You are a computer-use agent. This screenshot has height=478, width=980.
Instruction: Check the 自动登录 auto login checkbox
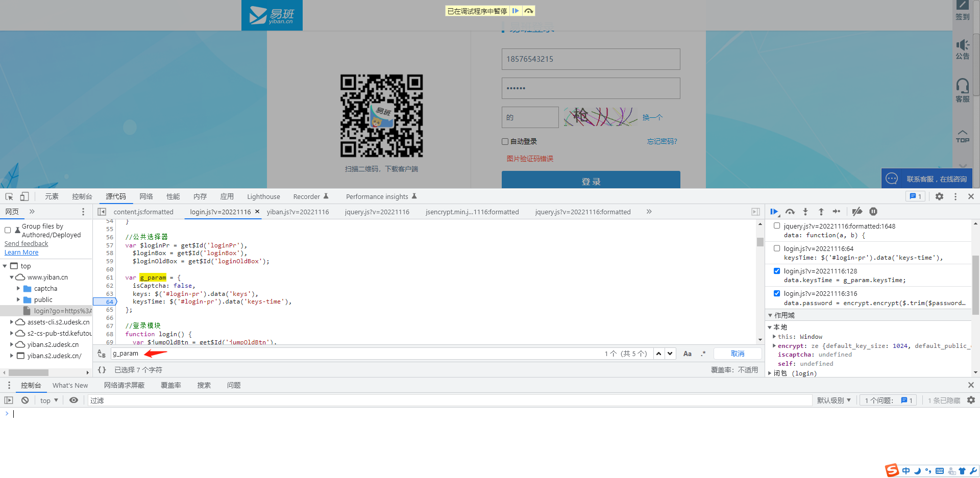click(x=505, y=142)
